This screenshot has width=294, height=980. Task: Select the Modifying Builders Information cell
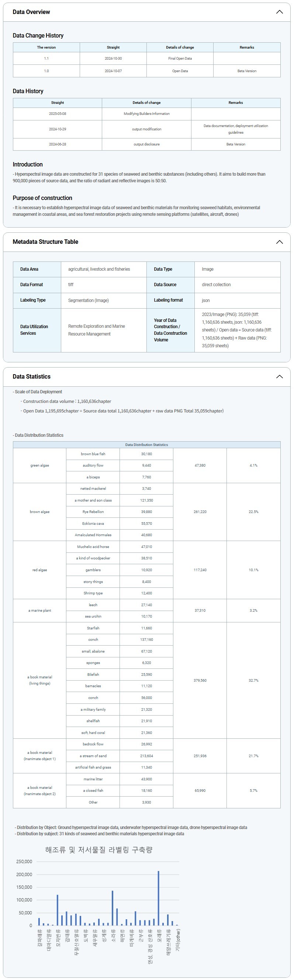point(146,114)
